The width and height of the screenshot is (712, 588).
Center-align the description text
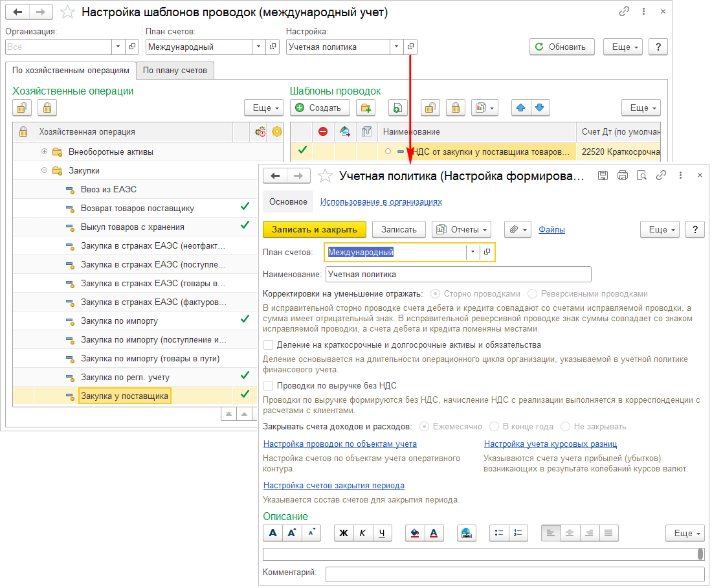pos(570,533)
